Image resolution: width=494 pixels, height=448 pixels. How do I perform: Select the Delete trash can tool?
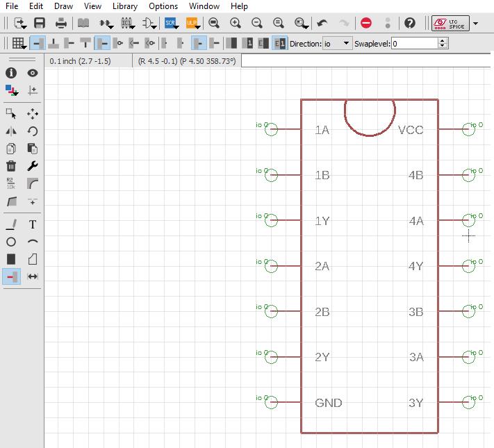[11, 166]
